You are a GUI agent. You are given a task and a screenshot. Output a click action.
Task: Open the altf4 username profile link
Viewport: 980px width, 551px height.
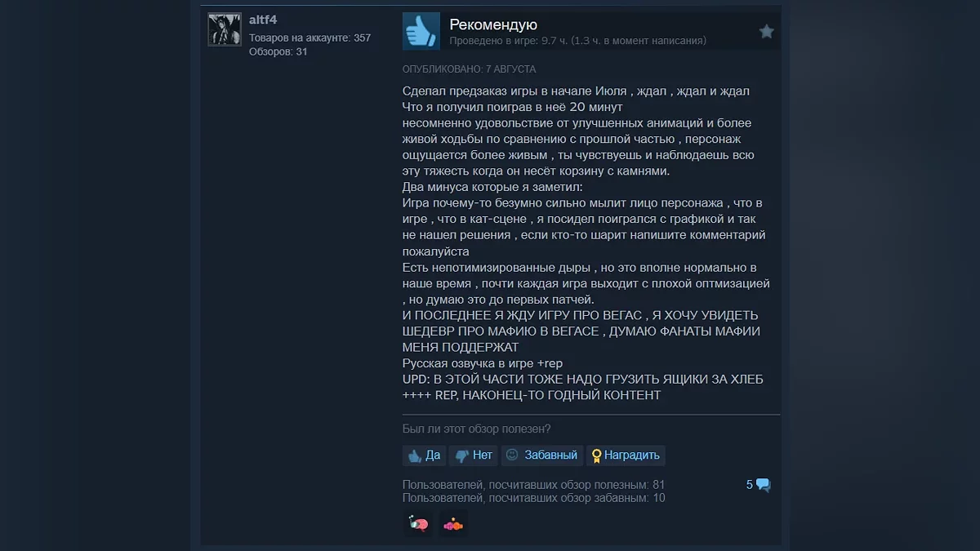point(263,20)
